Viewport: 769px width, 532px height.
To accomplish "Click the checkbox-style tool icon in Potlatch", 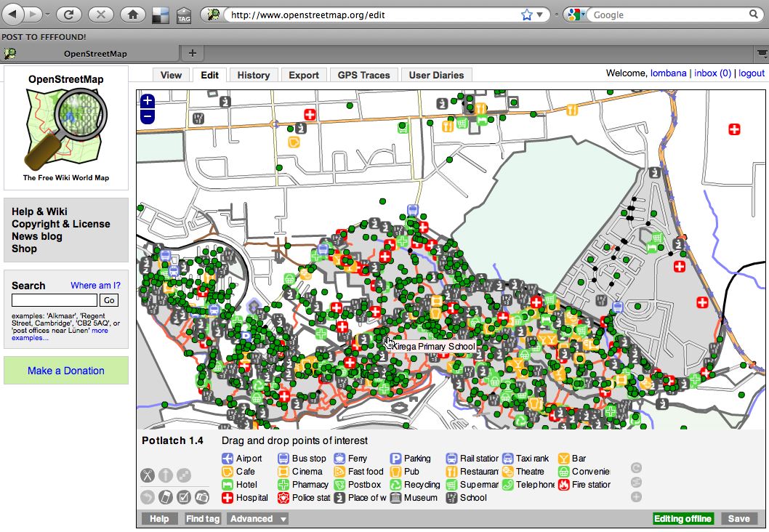I will [183, 497].
